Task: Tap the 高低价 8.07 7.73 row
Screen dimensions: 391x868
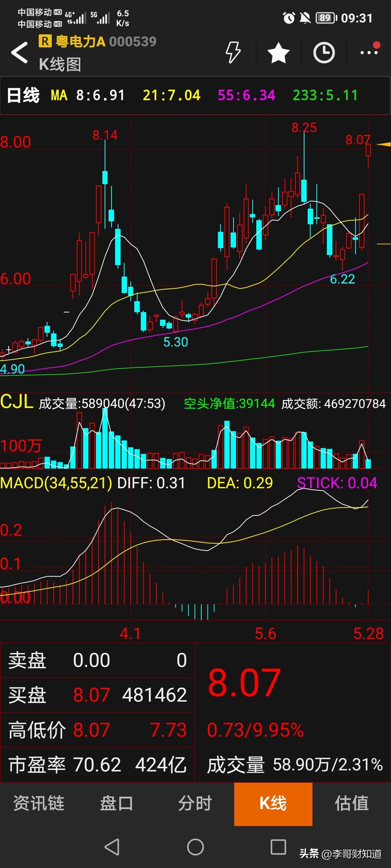Action: pos(97,729)
